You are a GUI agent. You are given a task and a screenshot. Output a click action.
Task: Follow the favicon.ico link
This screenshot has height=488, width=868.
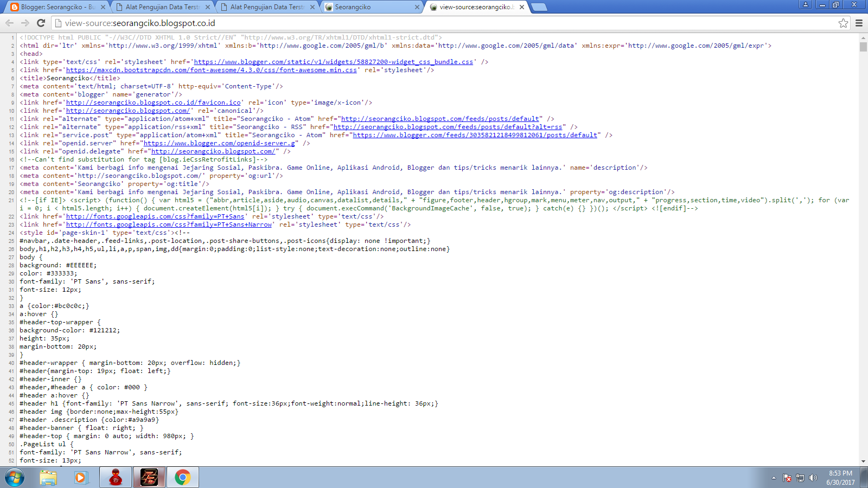click(154, 102)
